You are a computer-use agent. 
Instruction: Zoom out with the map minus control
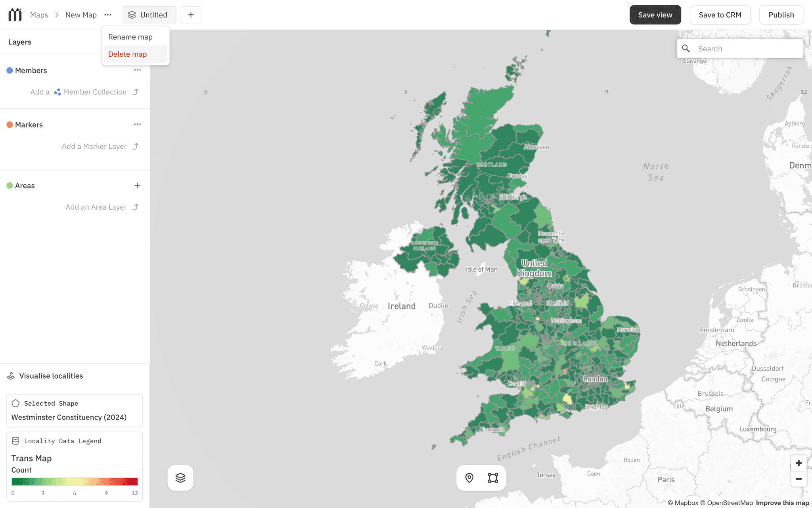click(x=799, y=479)
